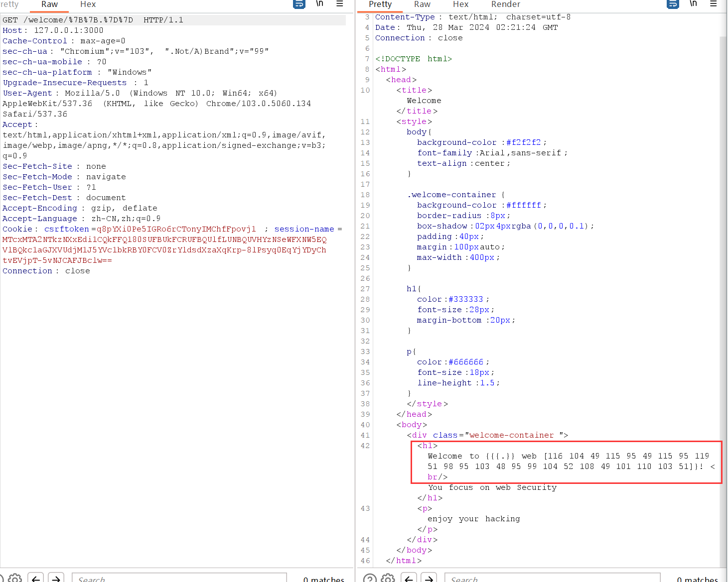Click the Upgrade-Insecure-Requests header name
This screenshot has width=728, height=582.
[x=65, y=83]
